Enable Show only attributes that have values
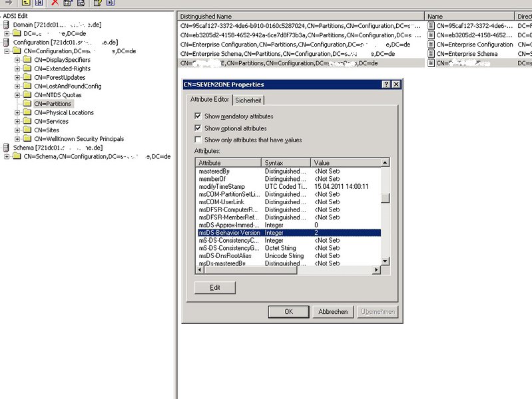The height and width of the screenshot is (399, 532). (x=198, y=140)
